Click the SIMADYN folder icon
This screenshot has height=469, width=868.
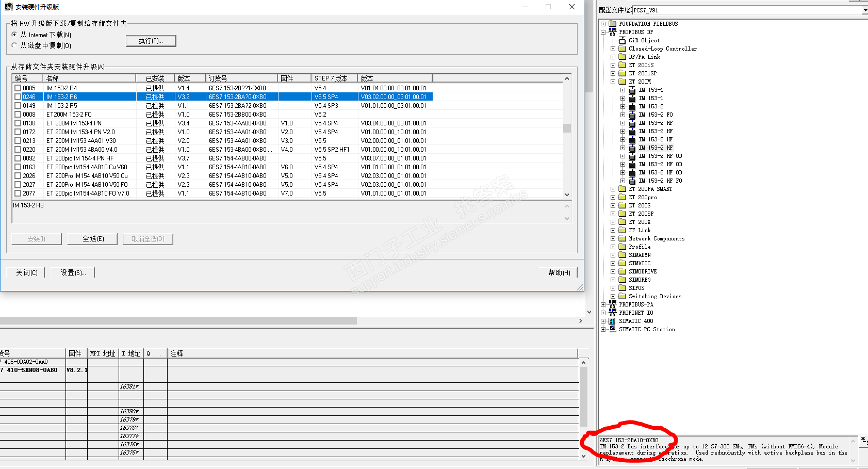pos(622,255)
